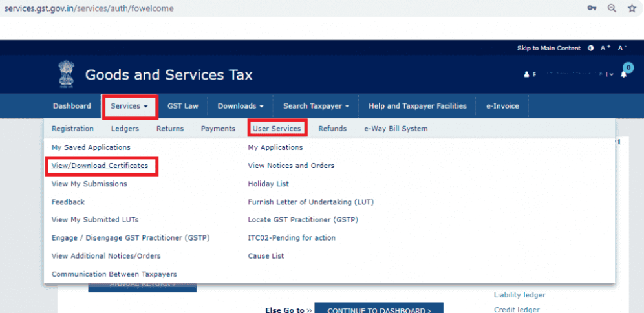Image resolution: width=644 pixels, height=313 pixels.
Task: Click Continue to Dashboard button
Action: [x=379, y=310]
